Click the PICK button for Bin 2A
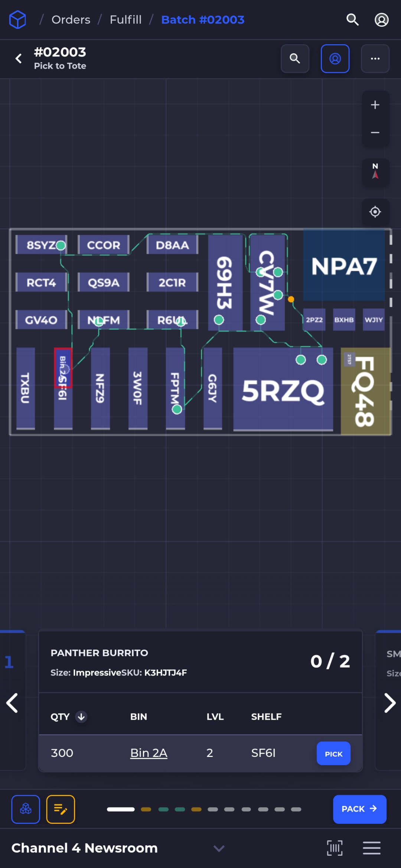Viewport: 401px width, 868px height. click(333, 753)
